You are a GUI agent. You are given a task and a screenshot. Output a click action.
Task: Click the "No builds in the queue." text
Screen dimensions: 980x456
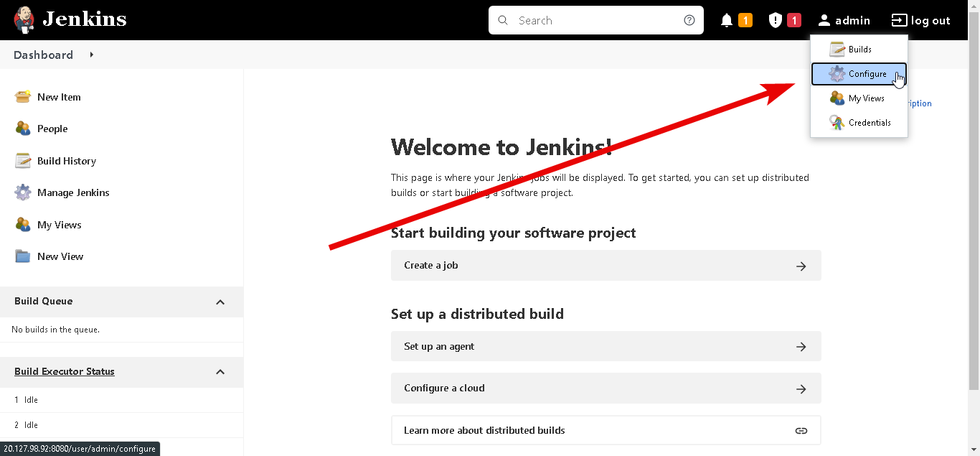coord(55,330)
